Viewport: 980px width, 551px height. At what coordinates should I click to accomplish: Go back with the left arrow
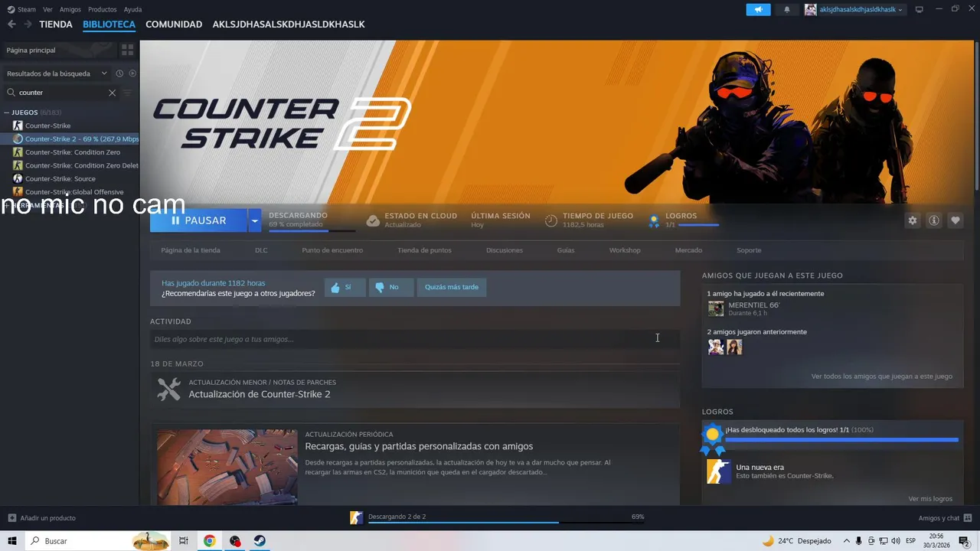(x=11, y=24)
